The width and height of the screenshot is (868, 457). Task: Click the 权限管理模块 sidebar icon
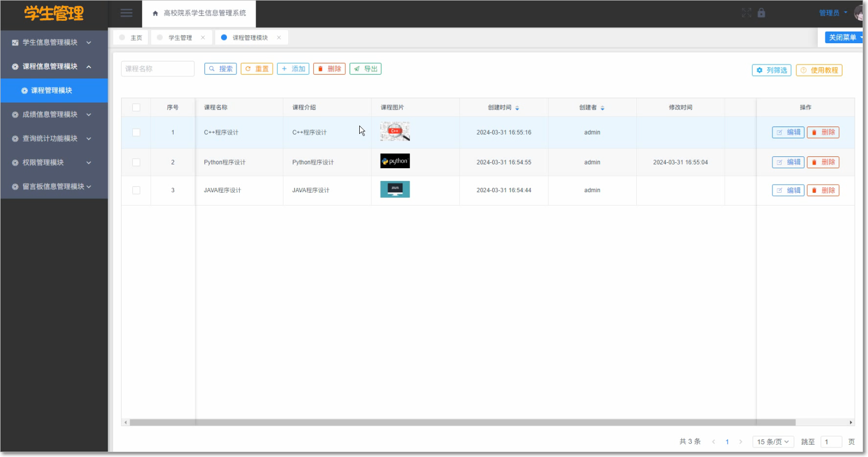point(15,162)
